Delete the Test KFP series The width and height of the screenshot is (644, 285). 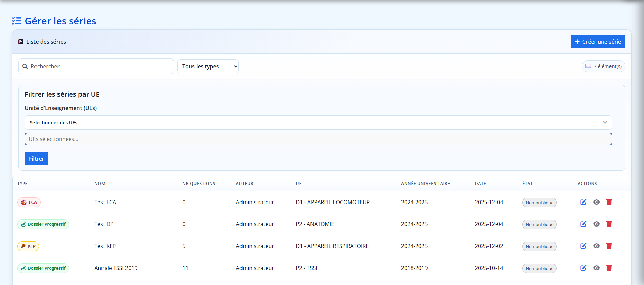[609, 246]
